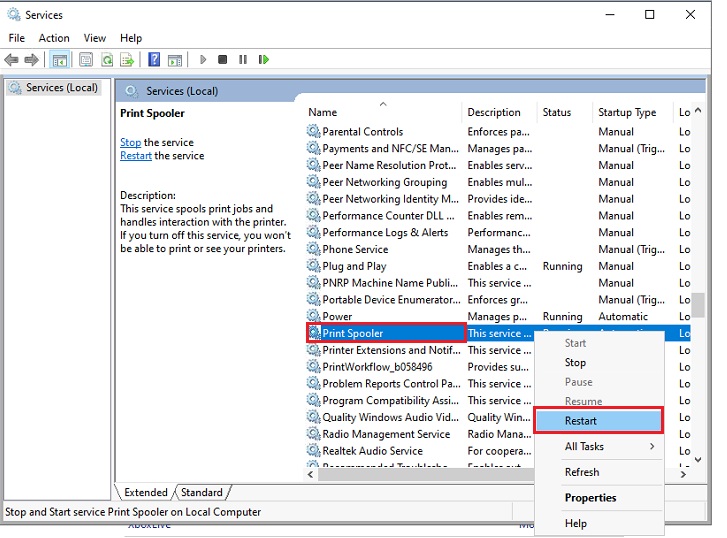Choose Stop in the context menu
Screen dimensions: 727x538
(599, 362)
